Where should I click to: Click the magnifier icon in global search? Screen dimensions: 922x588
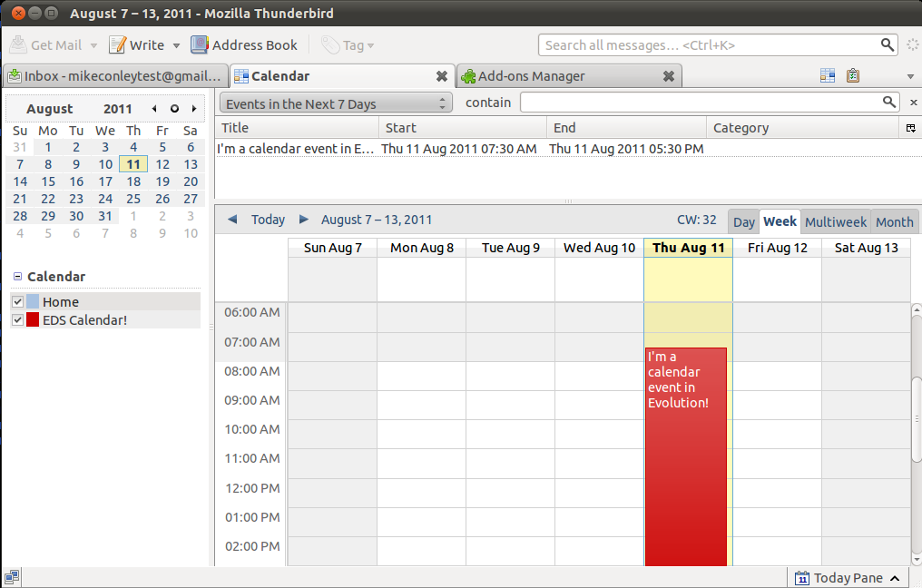[887, 44]
